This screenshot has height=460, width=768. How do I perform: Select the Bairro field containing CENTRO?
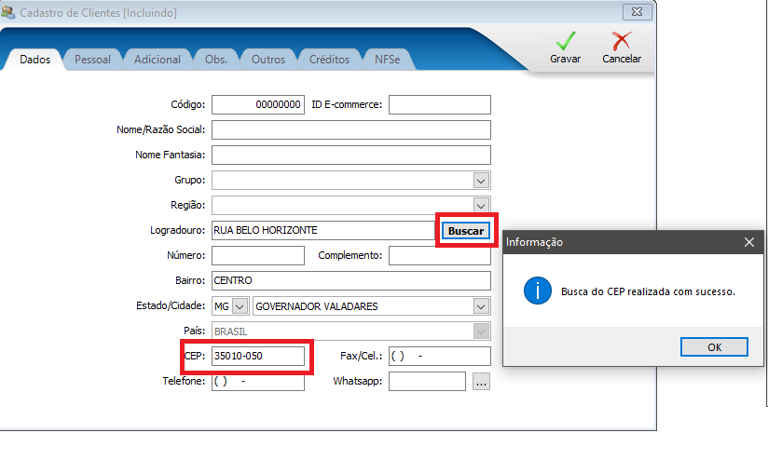[x=351, y=281]
